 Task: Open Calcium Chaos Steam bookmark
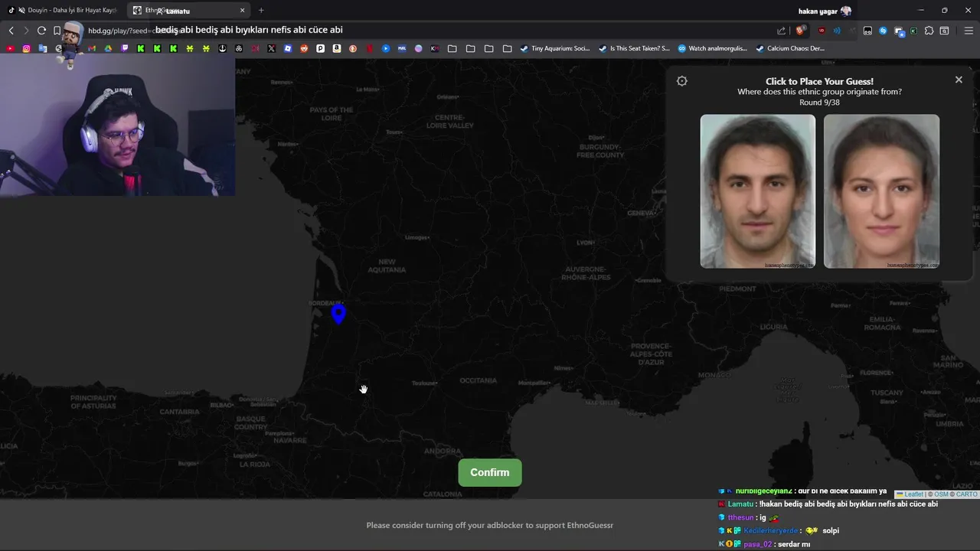click(x=790, y=48)
